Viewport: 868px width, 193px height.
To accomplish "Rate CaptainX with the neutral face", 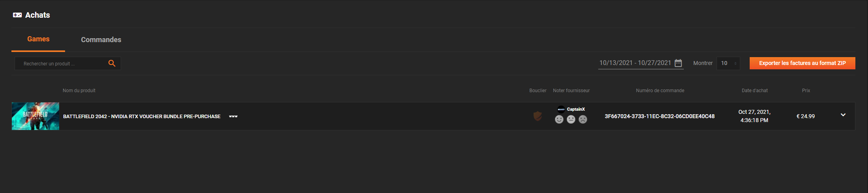I will 571,119.
